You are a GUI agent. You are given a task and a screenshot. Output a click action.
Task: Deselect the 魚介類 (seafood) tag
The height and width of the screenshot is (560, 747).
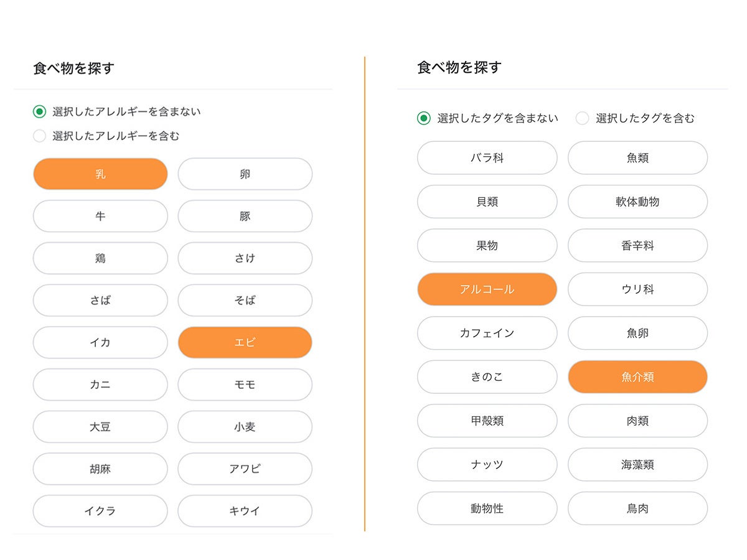point(637,376)
